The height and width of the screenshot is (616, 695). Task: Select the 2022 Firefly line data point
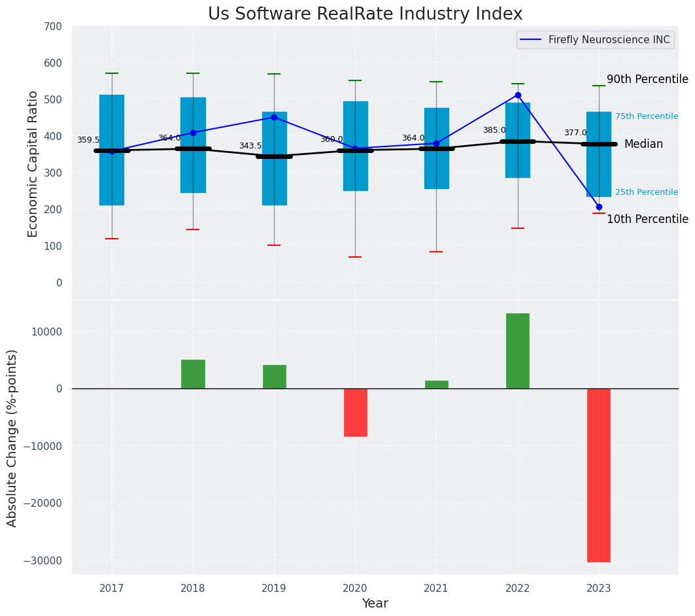518,95
